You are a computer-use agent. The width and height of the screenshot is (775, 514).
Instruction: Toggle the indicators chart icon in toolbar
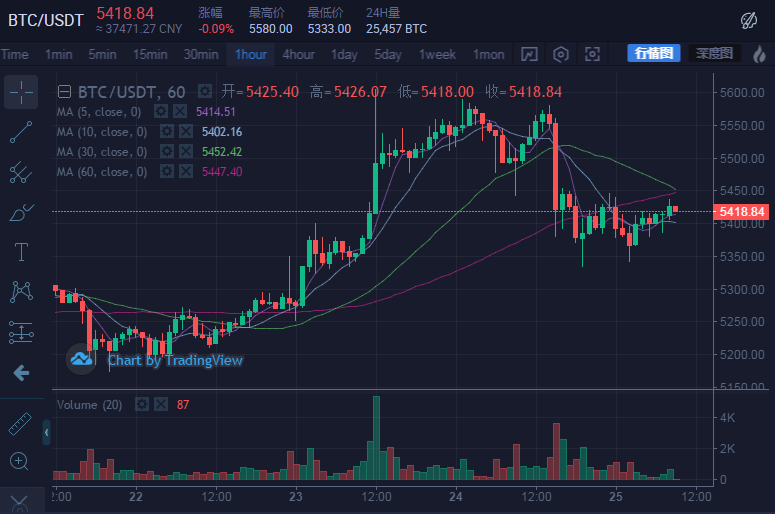click(x=530, y=54)
